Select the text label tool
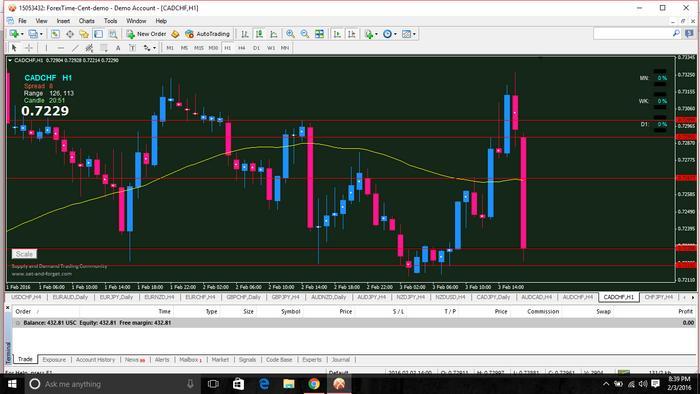The height and width of the screenshot is (394, 700). tap(132, 48)
